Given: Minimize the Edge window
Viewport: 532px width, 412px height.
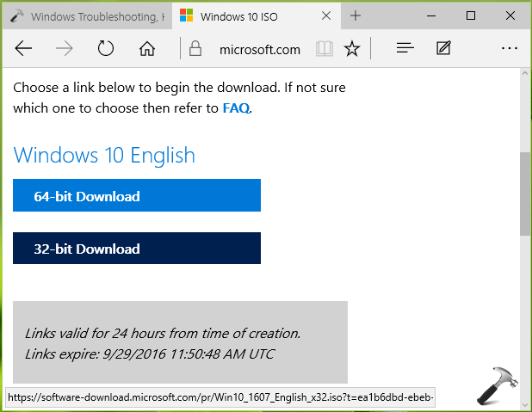Looking at the screenshot, I should [x=431, y=15].
